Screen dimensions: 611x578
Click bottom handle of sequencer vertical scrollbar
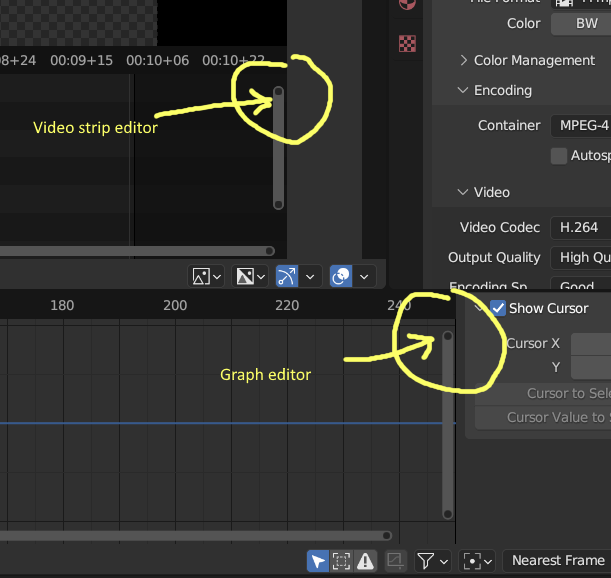[278, 205]
